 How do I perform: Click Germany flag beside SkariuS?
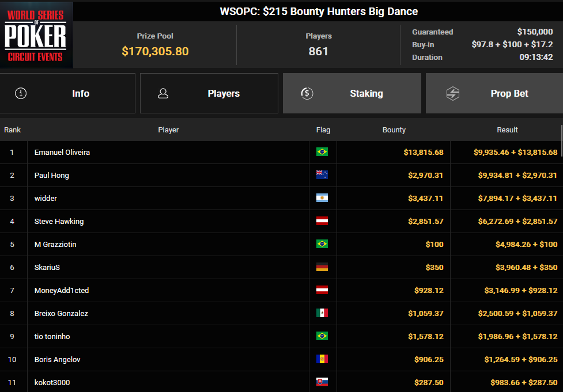click(x=322, y=267)
